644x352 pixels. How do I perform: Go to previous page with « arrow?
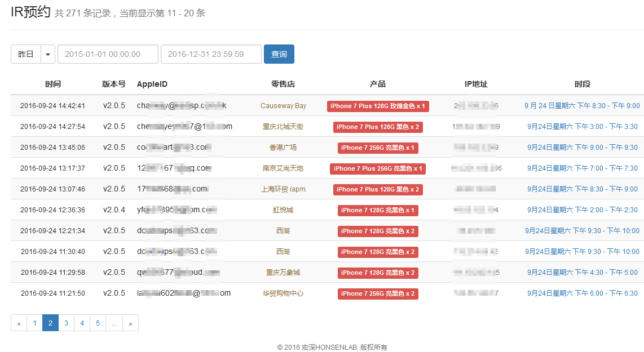(19, 323)
